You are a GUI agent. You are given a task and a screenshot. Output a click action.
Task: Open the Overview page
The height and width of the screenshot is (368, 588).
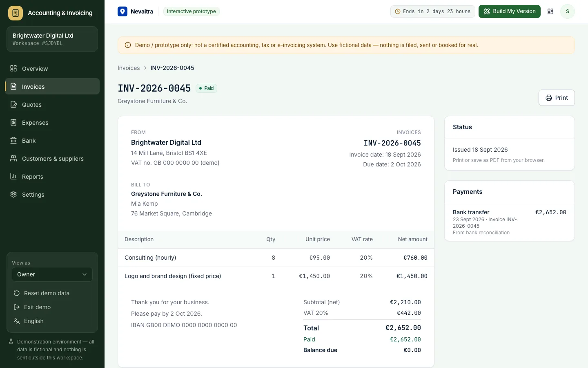[52, 69]
